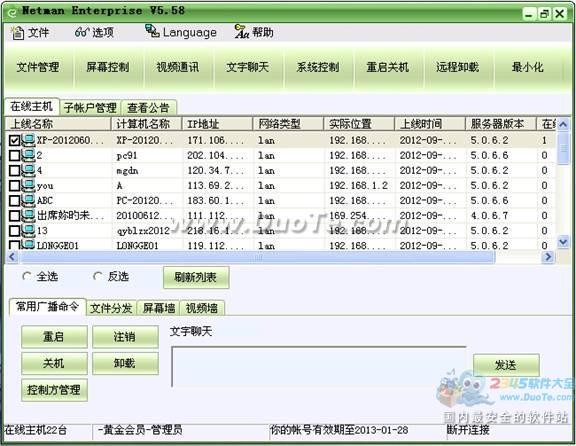
Task: Check the box for host named 2
Action: point(14,155)
